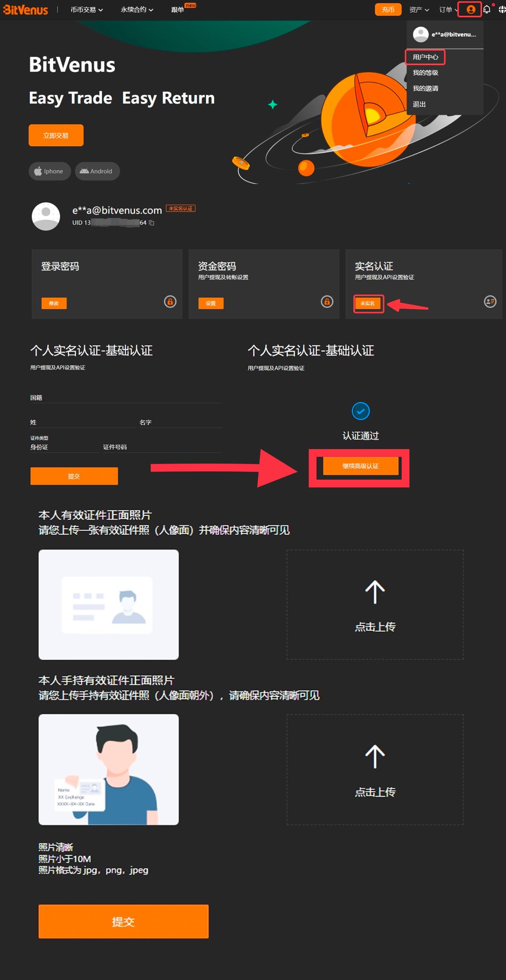Click the 未实名认证 badge next to email
The image size is (506, 980).
tap(180, 208)
